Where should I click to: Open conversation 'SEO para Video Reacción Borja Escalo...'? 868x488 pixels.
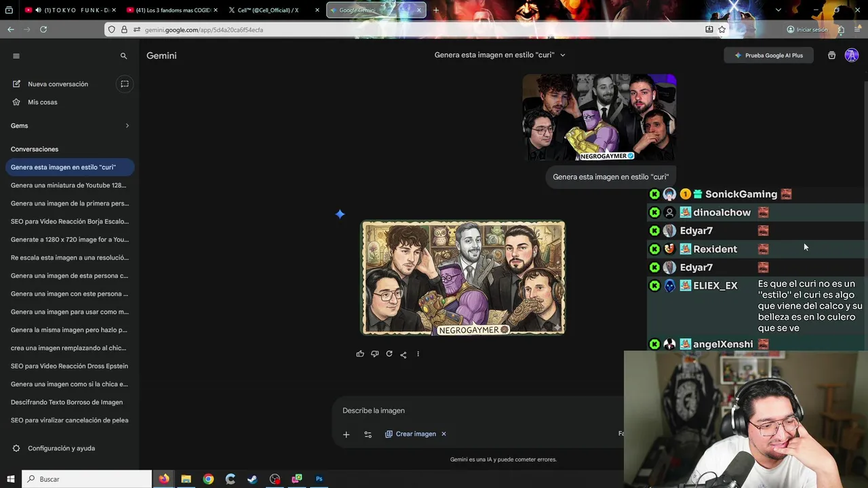69,222
